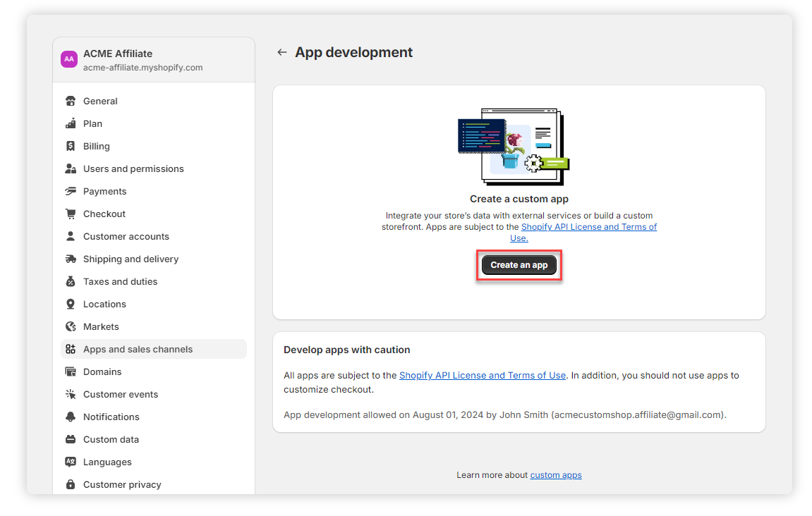
Task: Click the Markets globe icon
Action: tap(71, 326)
